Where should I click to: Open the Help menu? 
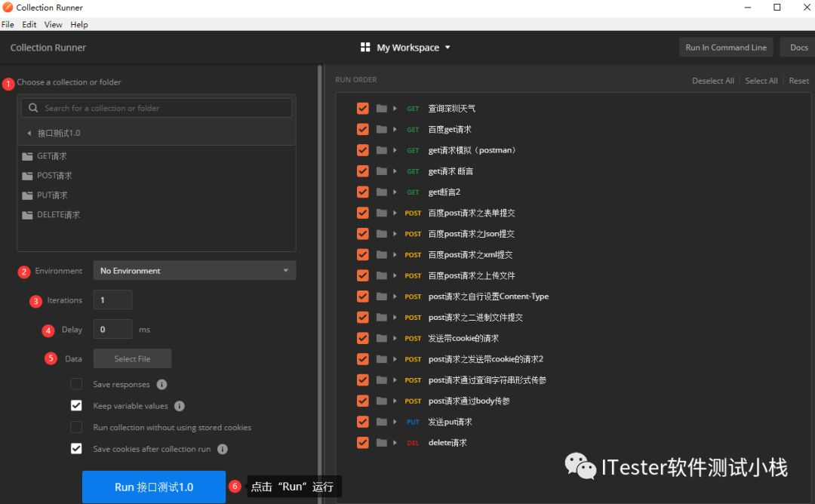(x=79, y=24)
